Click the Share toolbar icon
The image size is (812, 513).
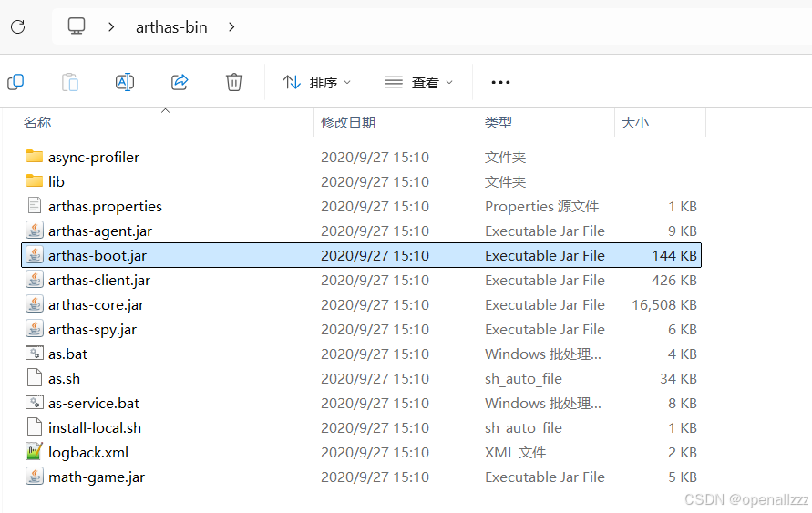click(180, 82)
